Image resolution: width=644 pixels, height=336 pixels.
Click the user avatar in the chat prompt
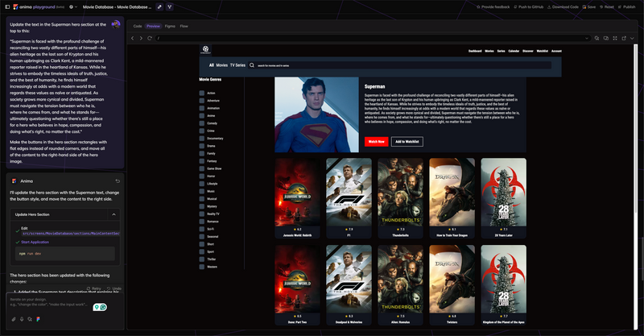pos(116,24)
